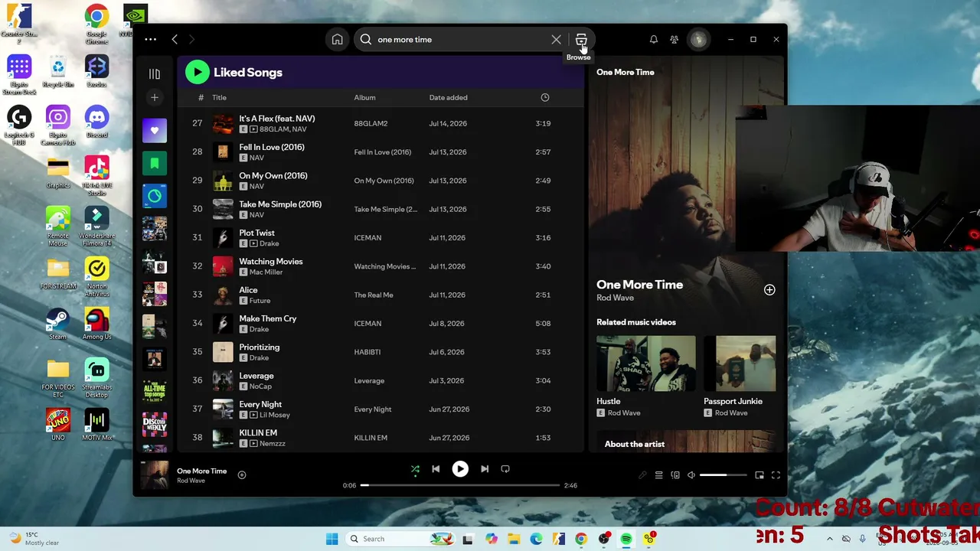The width and height of the screenshot is (980, 551).
Task: Open Discover Weekly in the sidebar
Action: tap(154, 424)
